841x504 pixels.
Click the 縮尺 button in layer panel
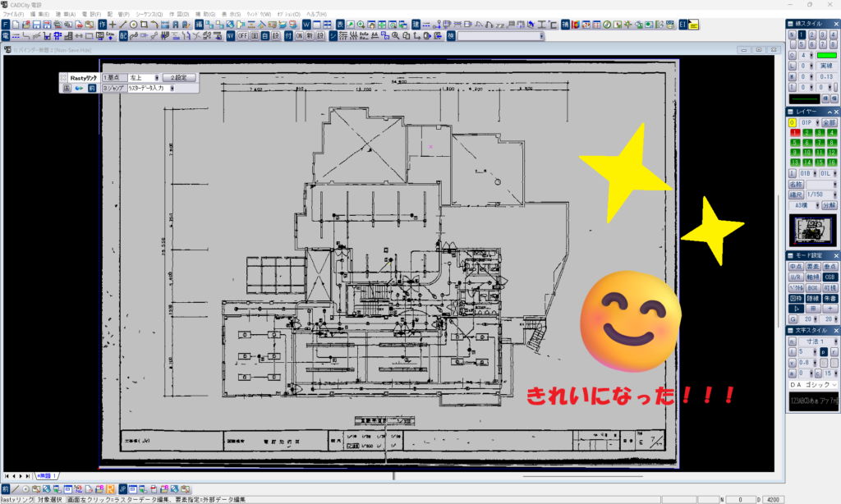(796, 195)
